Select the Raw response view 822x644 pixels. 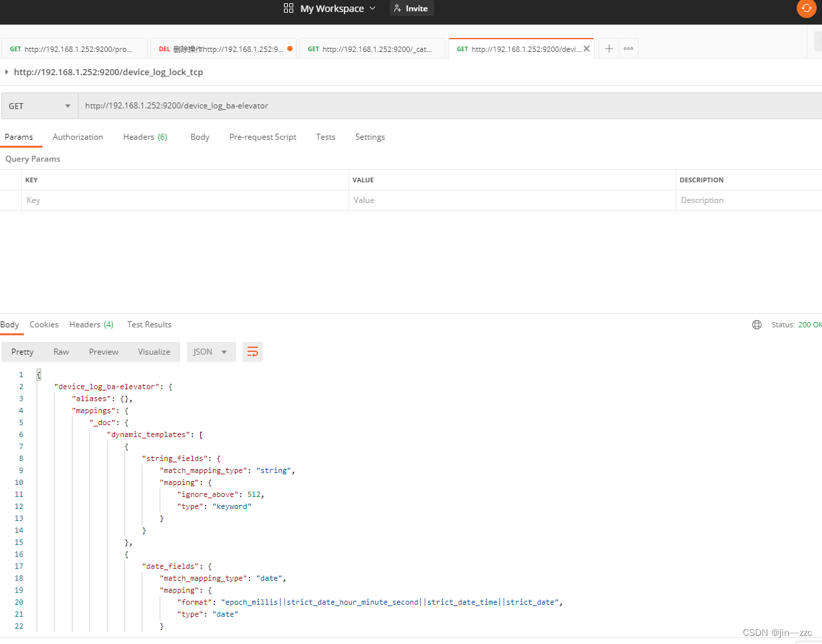coord(61,352)
